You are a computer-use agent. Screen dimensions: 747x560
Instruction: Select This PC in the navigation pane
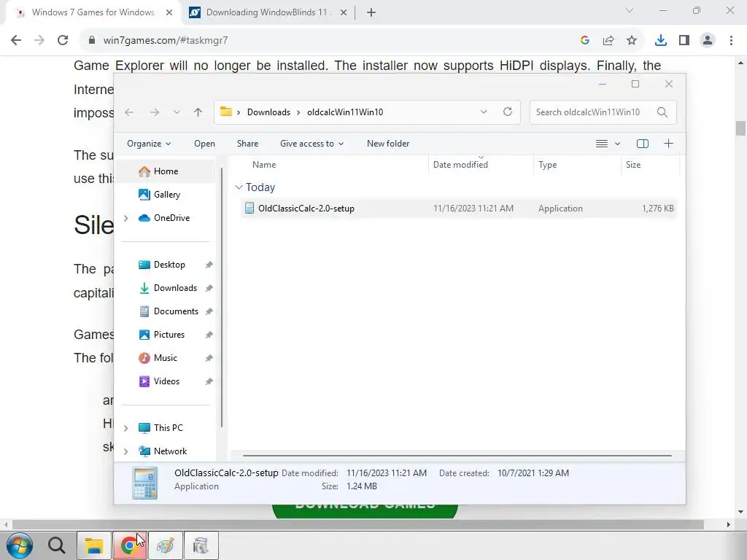pyautogui.click(x=168, y=428)
